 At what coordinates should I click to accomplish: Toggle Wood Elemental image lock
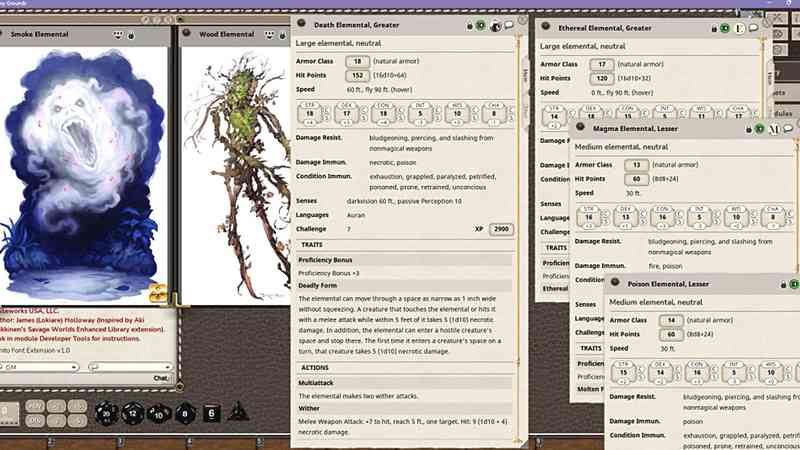(282, 36)
